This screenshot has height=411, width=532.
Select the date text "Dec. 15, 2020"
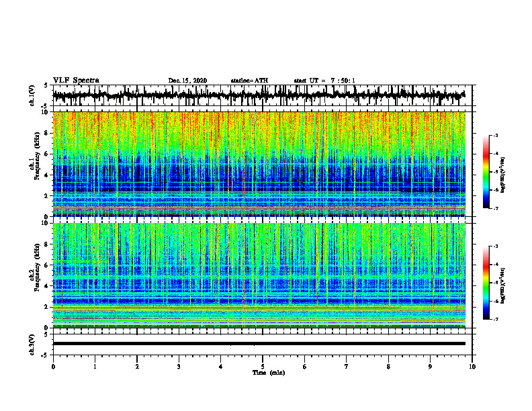pyautogui.click(x=187, y=81)
